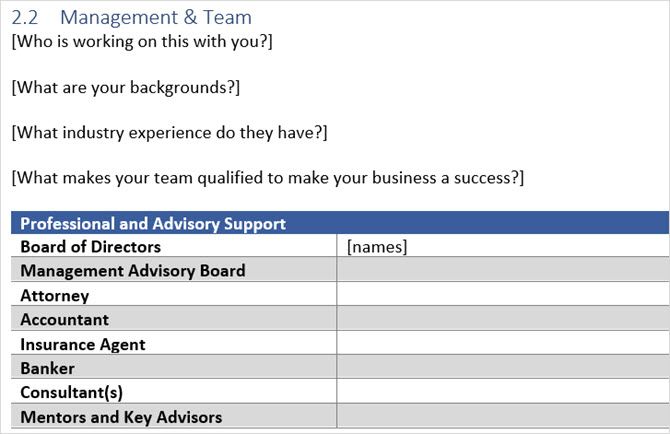Click the 'Management Advisory Board' label cell
Image resolution: width=670 pixels, height=434 pixels.
click(x=132, y=271)
